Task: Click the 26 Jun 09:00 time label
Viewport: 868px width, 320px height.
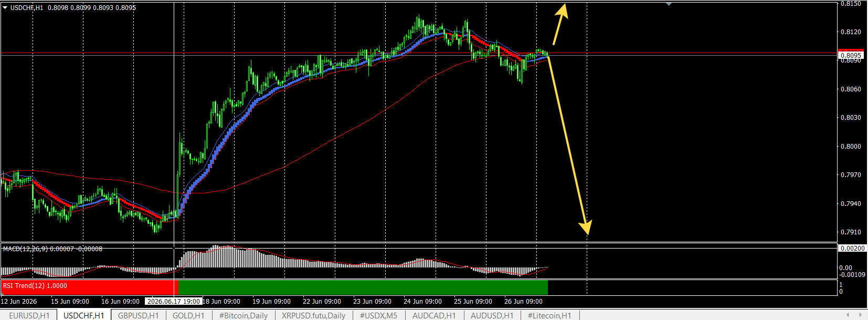Action: pyautogui.click(x=523, y=302)
